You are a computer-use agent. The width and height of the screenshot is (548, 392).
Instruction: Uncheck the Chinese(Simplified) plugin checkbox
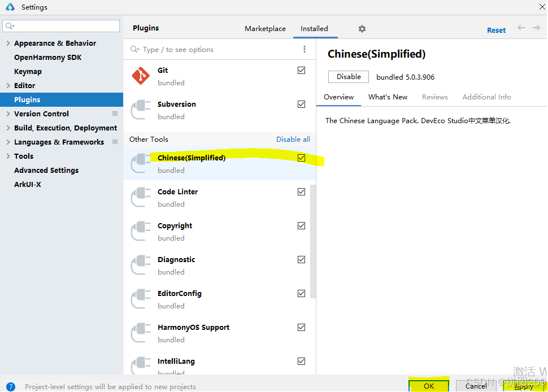click(x=301, y=158)
